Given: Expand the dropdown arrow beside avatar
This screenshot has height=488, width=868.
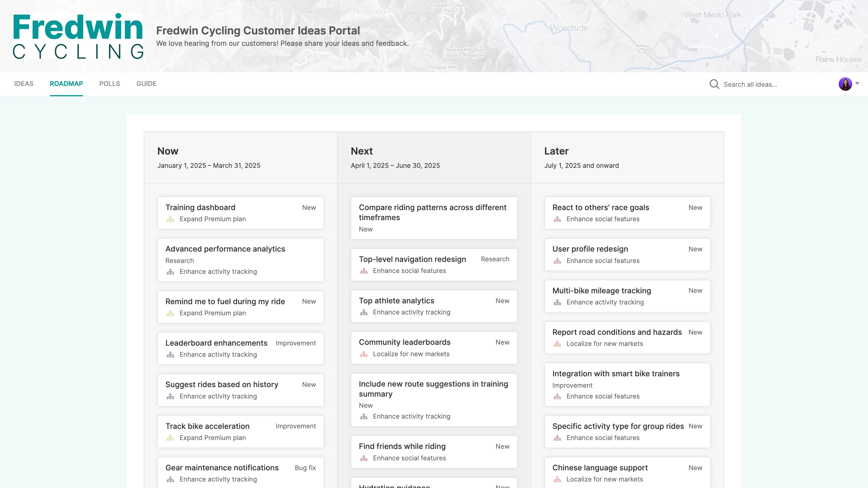Looking at the screenshot, I should click(857, 83).
